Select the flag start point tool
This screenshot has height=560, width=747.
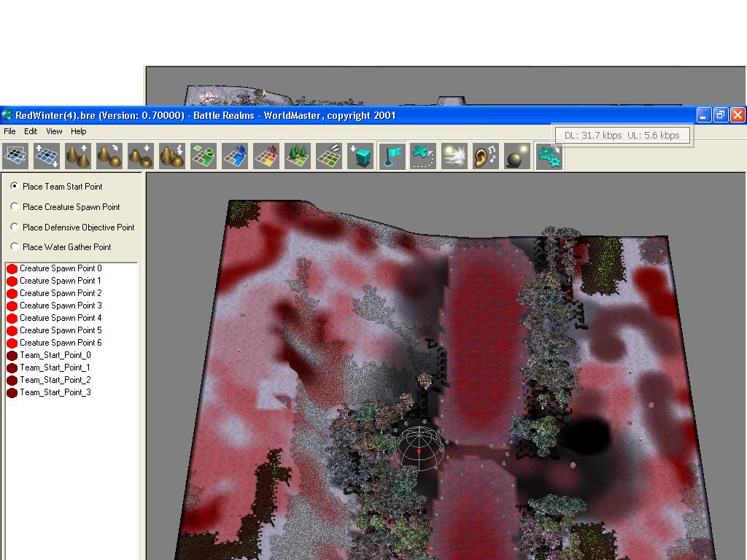coord(392,156)
